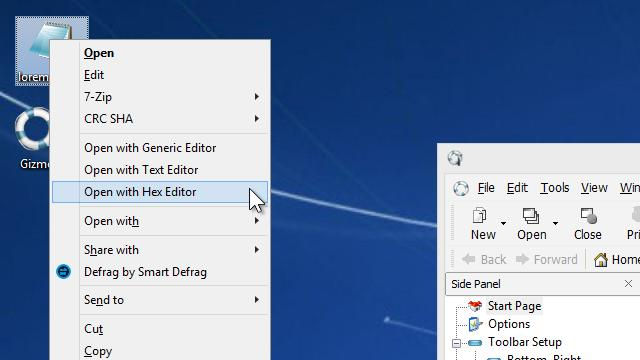This screenshot has width=640, height=360.
Task: Open the Tools menu in the editor window
Action: 555,188
